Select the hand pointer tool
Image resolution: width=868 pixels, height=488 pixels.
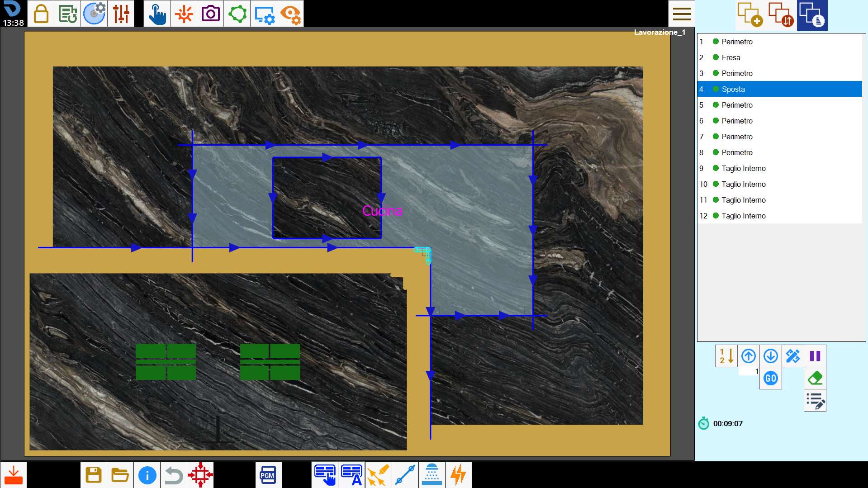157,14
